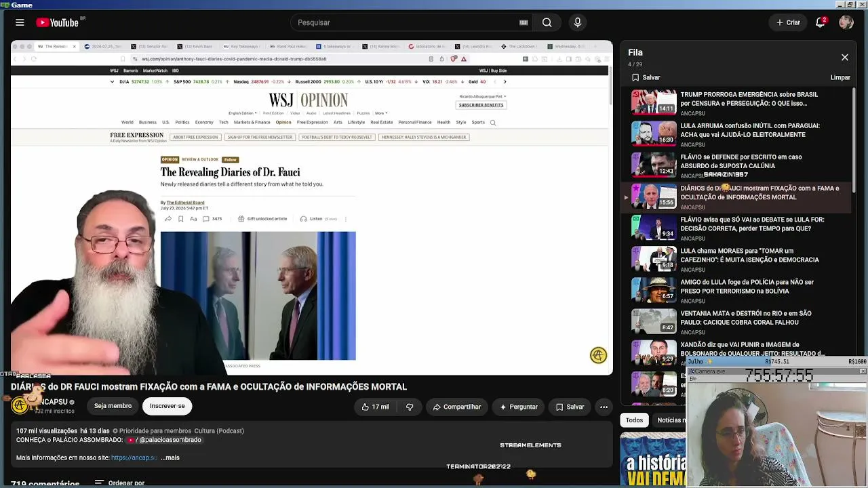868x488 pixels.
Task: Open the account avatar menu
Action: (846, 22)
